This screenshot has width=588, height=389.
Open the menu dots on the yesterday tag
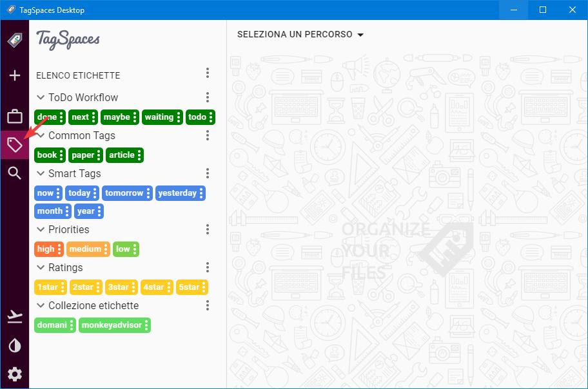(x=201, y=193)
